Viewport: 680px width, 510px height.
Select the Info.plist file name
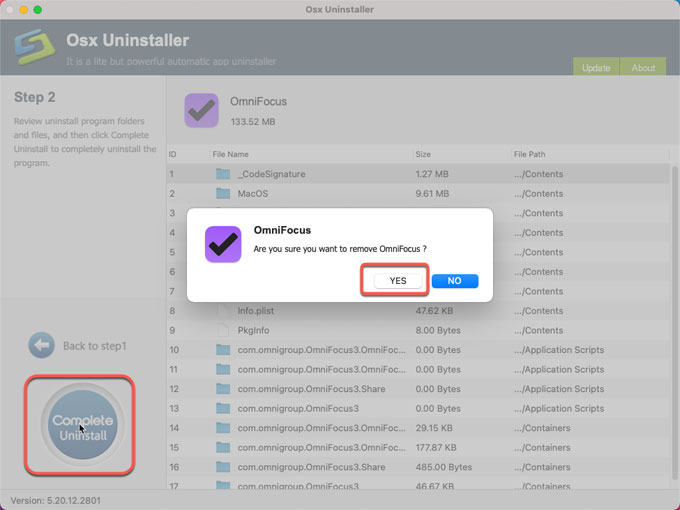tap(255, 311)
